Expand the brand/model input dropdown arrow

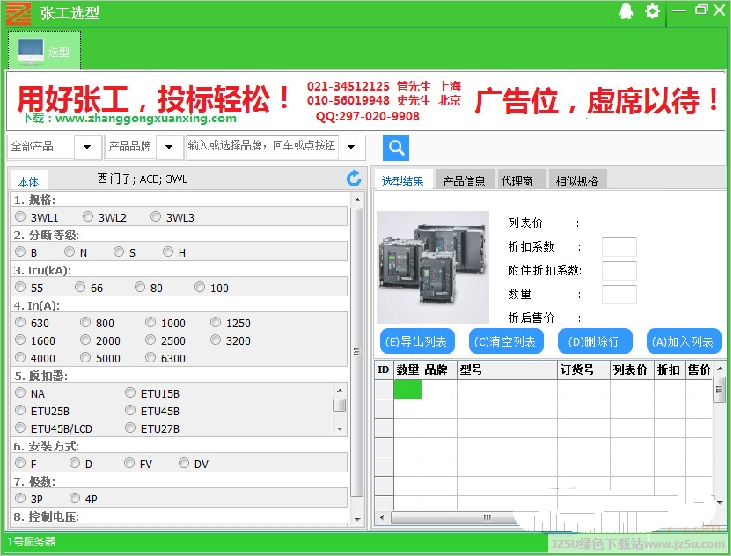click(352, 147)
